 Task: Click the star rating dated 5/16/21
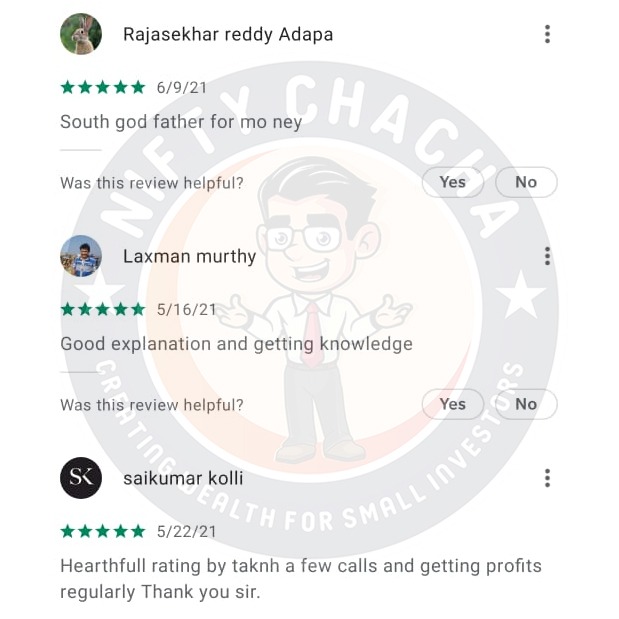pyautogui.click(x=103, y=309)
